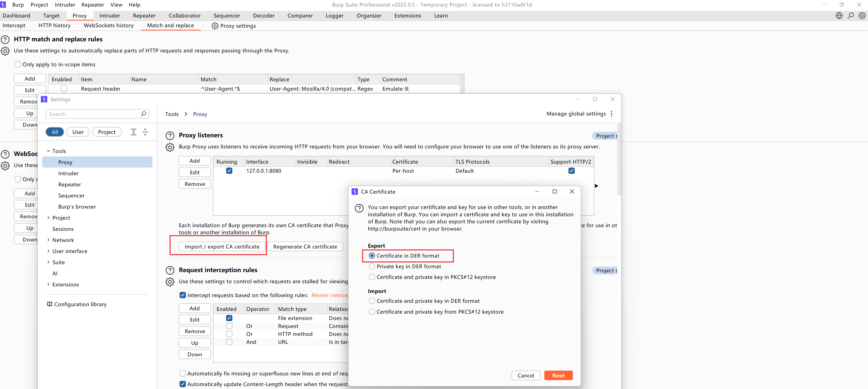The image size is (868, 389).
Task: Enable Only apply to in-scope items
Action: point(18,64)
